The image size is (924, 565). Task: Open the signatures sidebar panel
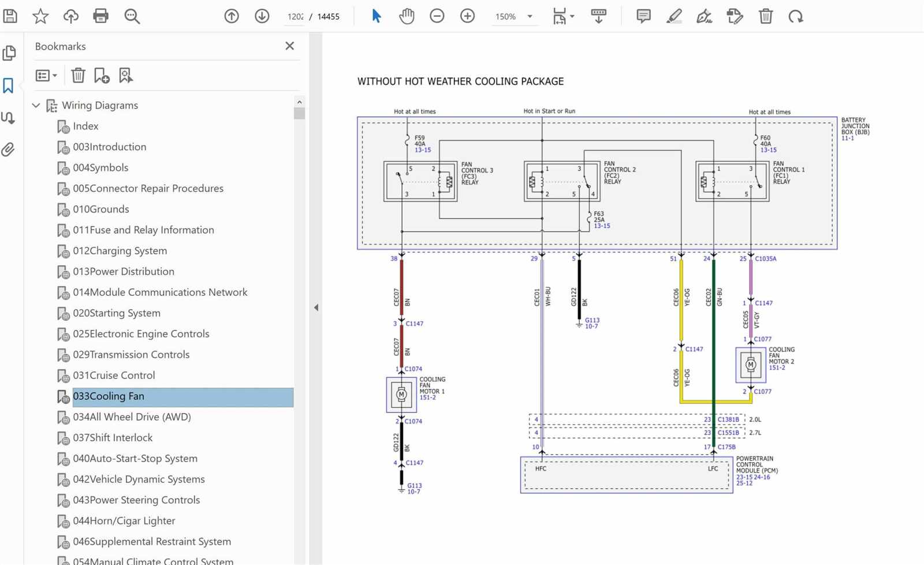(x=8, y=118)
